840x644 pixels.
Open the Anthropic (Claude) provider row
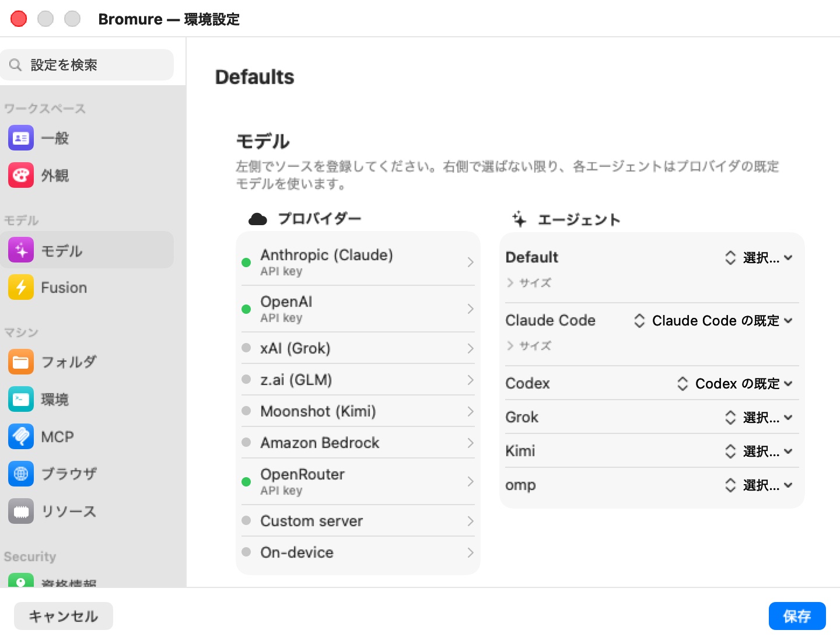tap(358, 262)
